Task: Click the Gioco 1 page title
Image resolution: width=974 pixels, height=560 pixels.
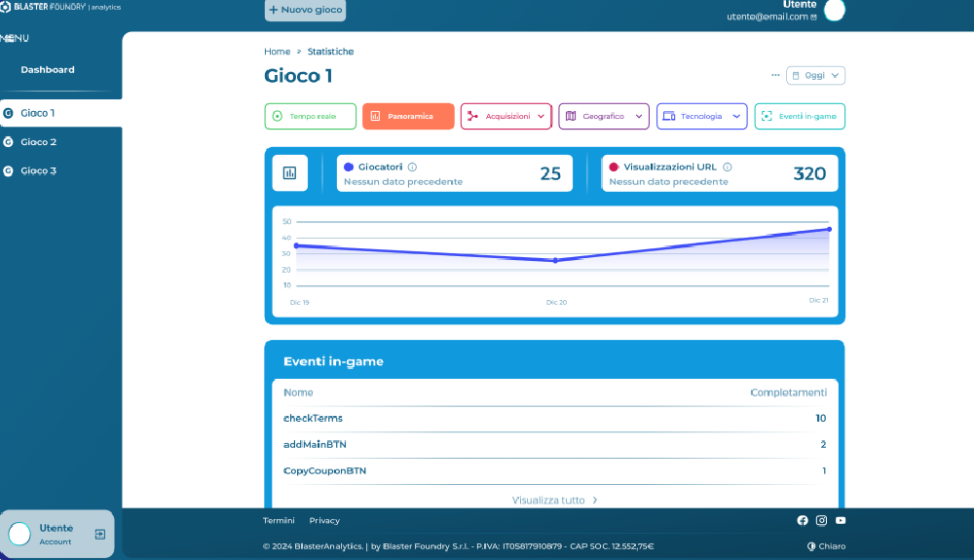Action: click(298, 76)
